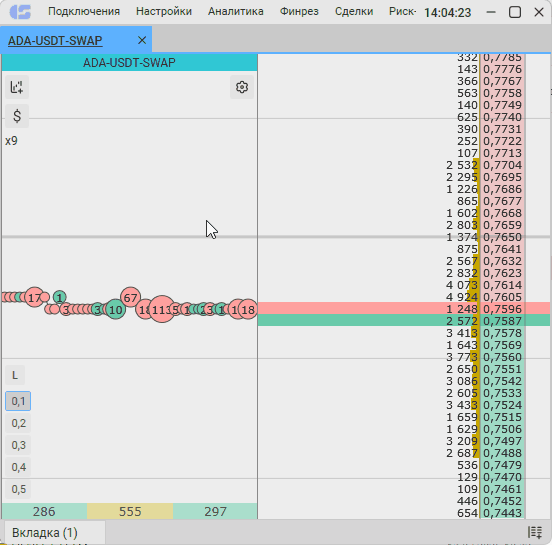Toggle the L button
The width and height of the screenshot is (552, 545).
15,375
